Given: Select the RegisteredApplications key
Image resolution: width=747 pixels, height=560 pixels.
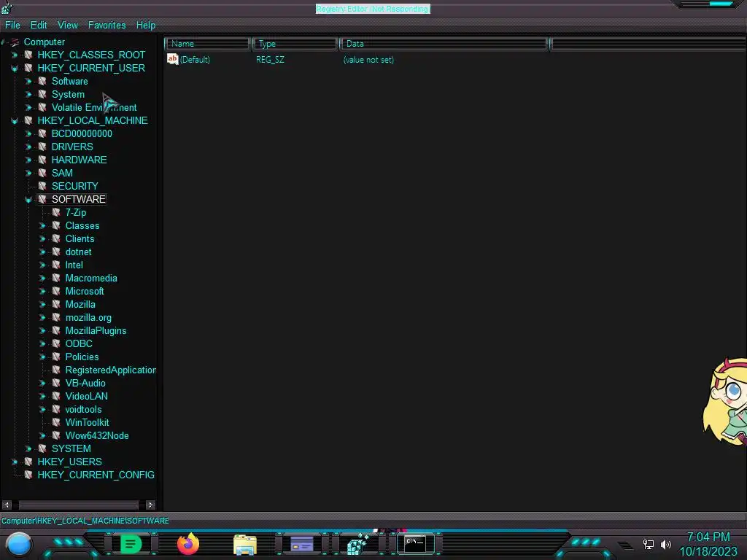Looking at the screenshot, I should pyautogui.click(x=111, y=370).
